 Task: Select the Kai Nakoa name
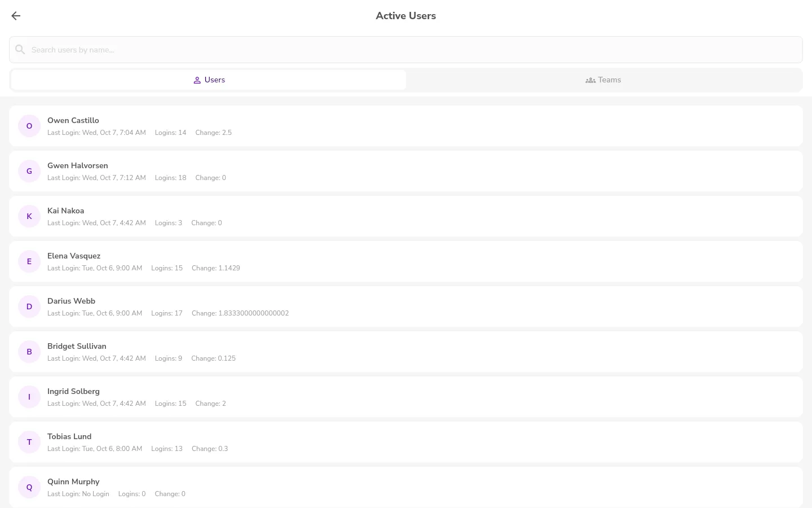pos(65,211)
